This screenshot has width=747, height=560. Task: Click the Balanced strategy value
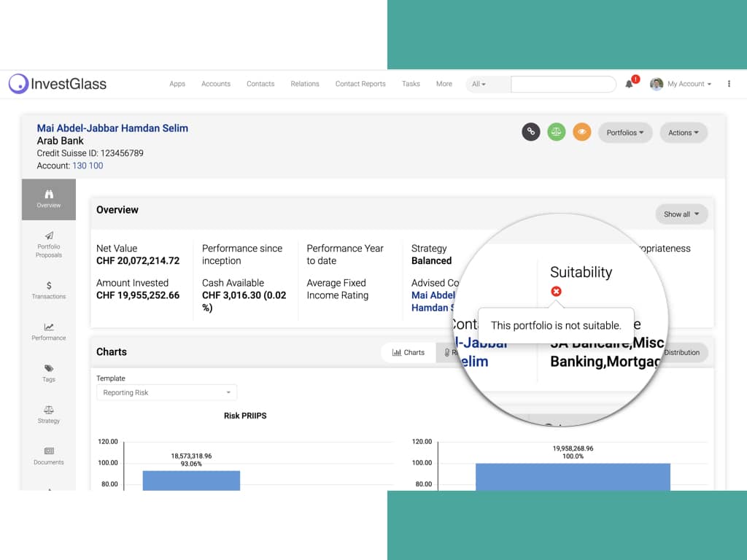[431, 261]
